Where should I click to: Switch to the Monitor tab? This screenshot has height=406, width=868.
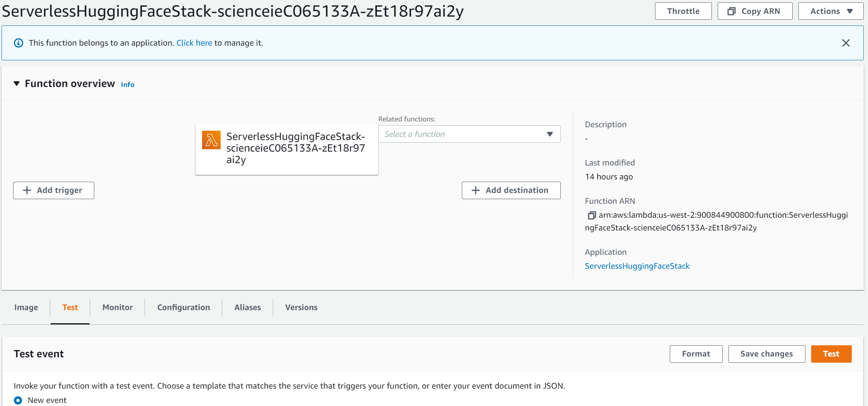point(117,307)
